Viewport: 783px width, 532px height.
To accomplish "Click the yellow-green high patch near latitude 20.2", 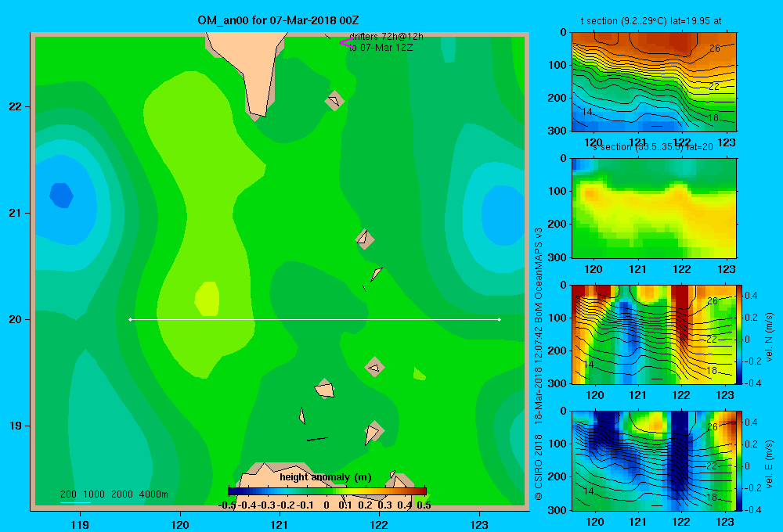I will 207,298.
